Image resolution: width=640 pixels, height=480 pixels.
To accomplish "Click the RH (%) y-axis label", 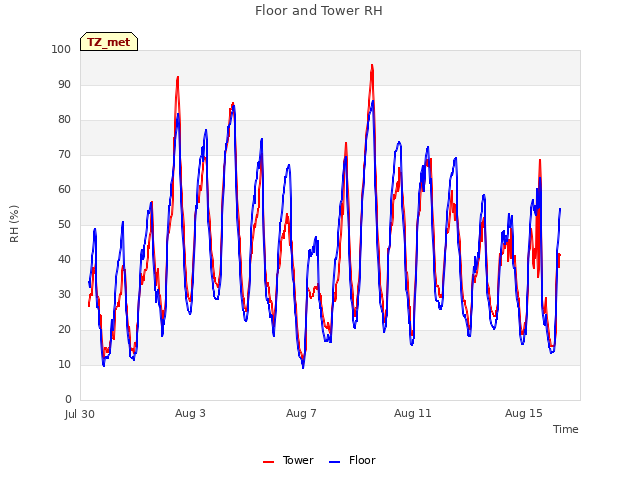I will (14, 224).
